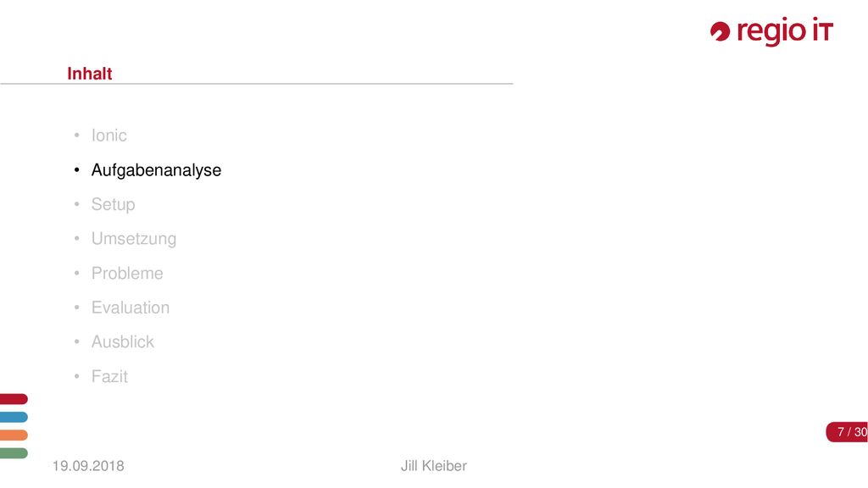Jump to the Umsetzung entry
868x488 pixels.
click(134, 239)
